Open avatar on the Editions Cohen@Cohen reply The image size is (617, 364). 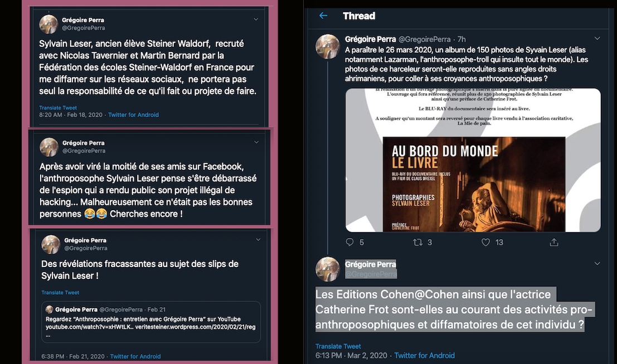[327, 269]
